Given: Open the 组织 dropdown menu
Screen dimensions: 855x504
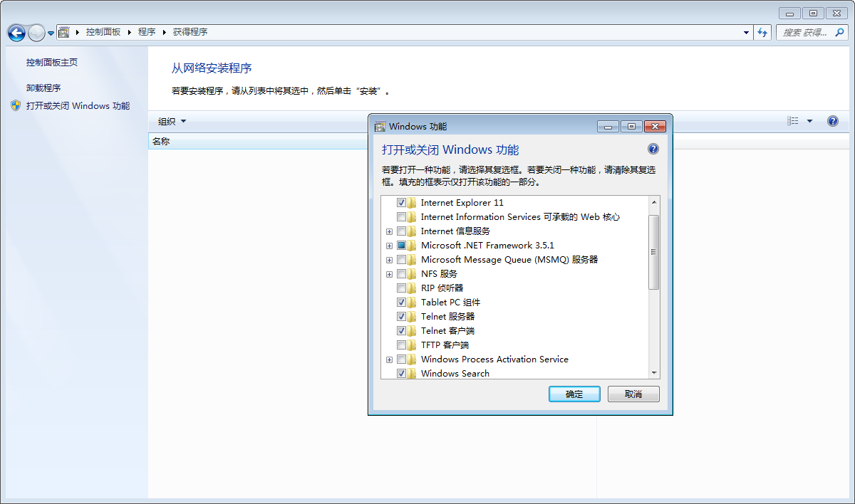Looking at the screenshot, I should (172, 121).
